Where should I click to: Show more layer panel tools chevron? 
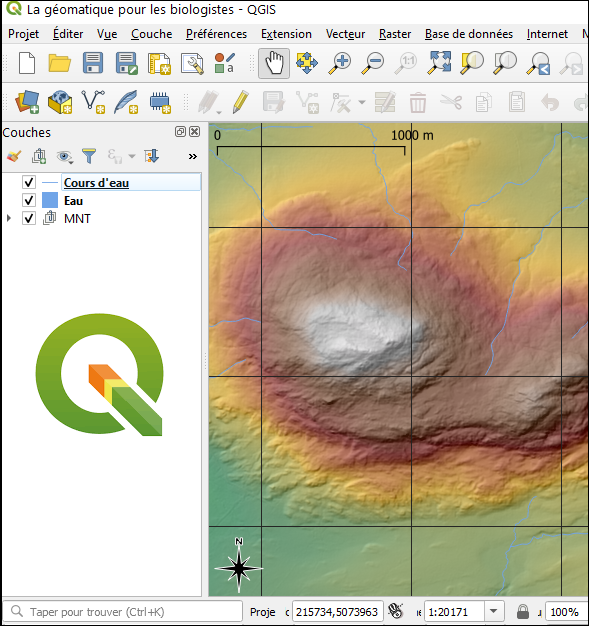pos(192,156)
